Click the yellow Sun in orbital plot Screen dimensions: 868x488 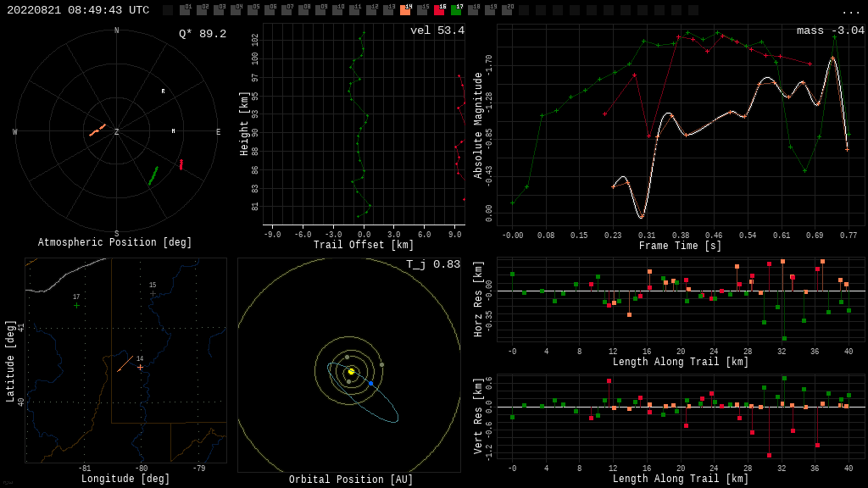click(x=351, y=371)
